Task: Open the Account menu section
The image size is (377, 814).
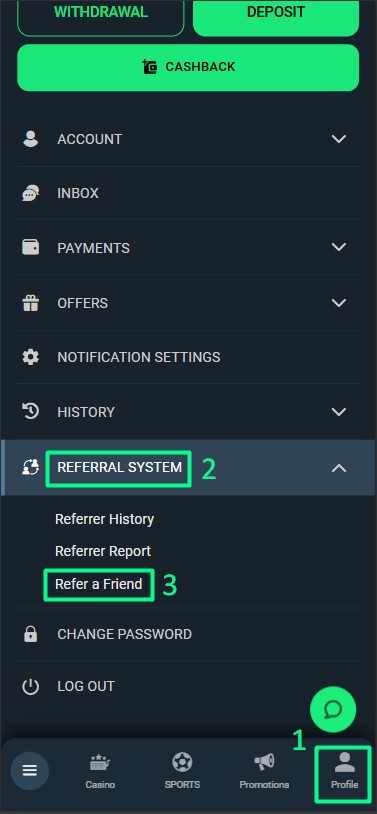Action: [188, 139]
